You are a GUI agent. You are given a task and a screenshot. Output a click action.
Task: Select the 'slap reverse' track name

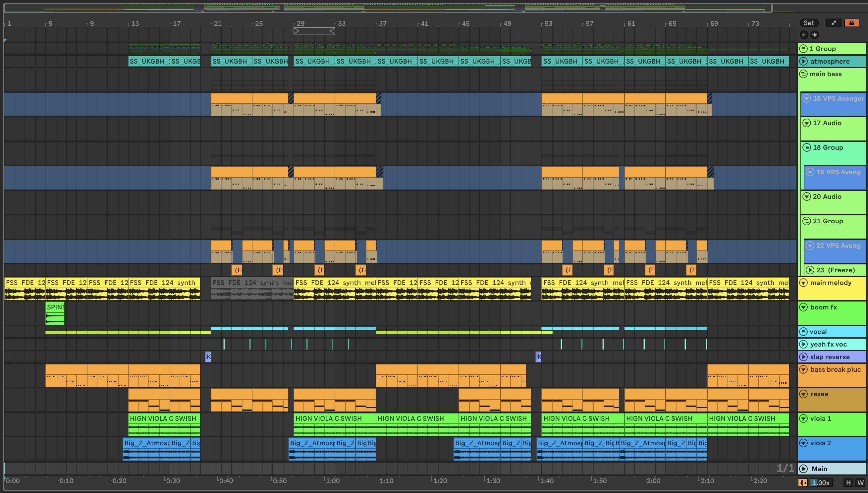tap(830, 357)
